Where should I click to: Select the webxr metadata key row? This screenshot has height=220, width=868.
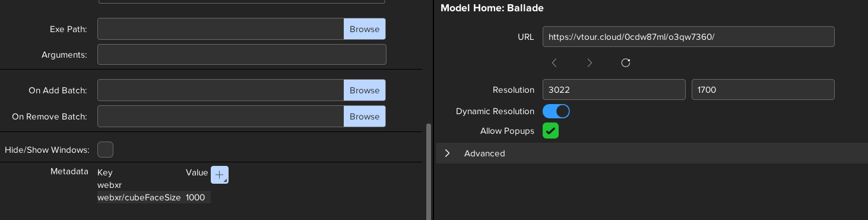109,185
